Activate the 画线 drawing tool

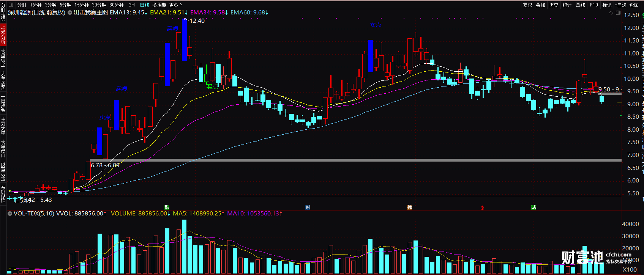pos(580,5)
